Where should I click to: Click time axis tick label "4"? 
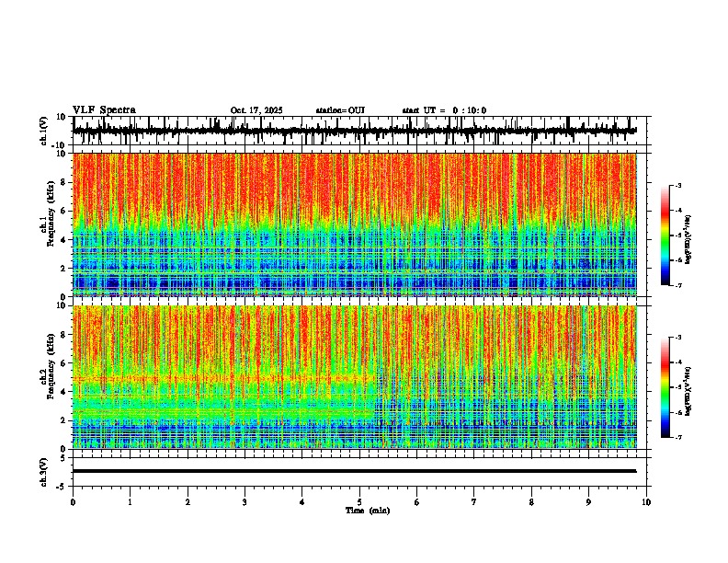coord(302,502)
